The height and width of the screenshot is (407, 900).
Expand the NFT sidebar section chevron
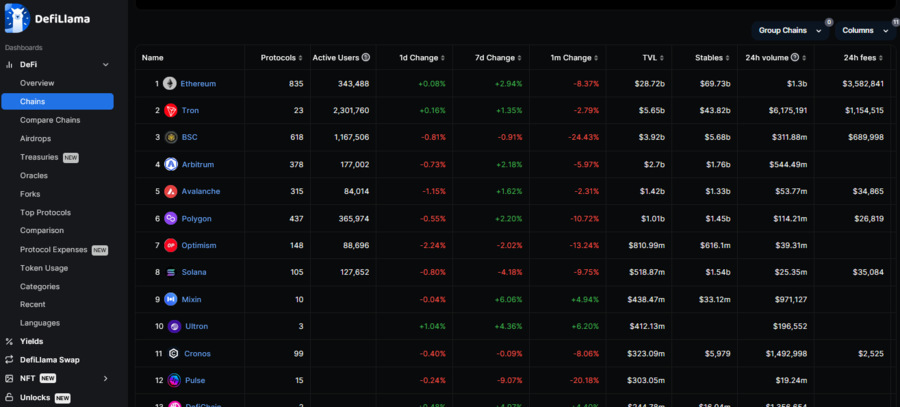106,378
